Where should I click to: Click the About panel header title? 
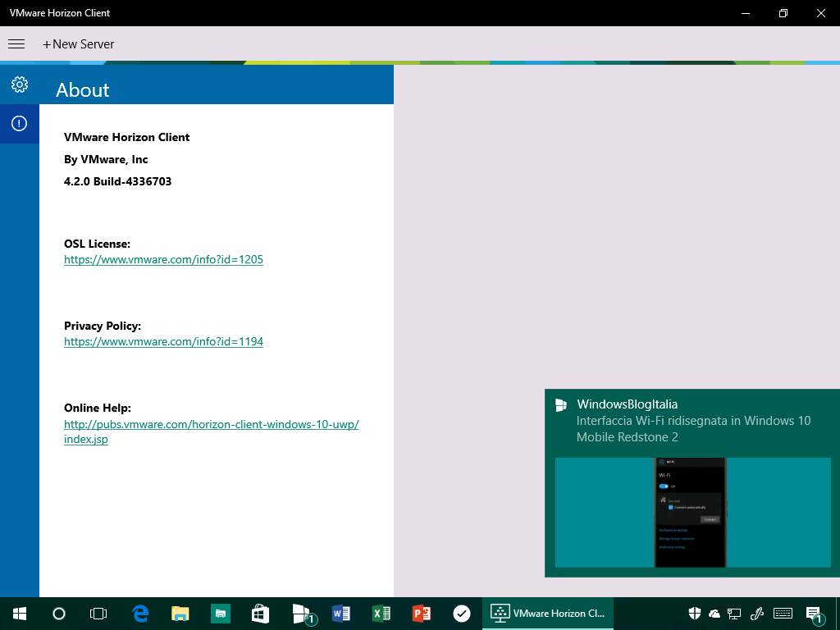click(83, 90)
